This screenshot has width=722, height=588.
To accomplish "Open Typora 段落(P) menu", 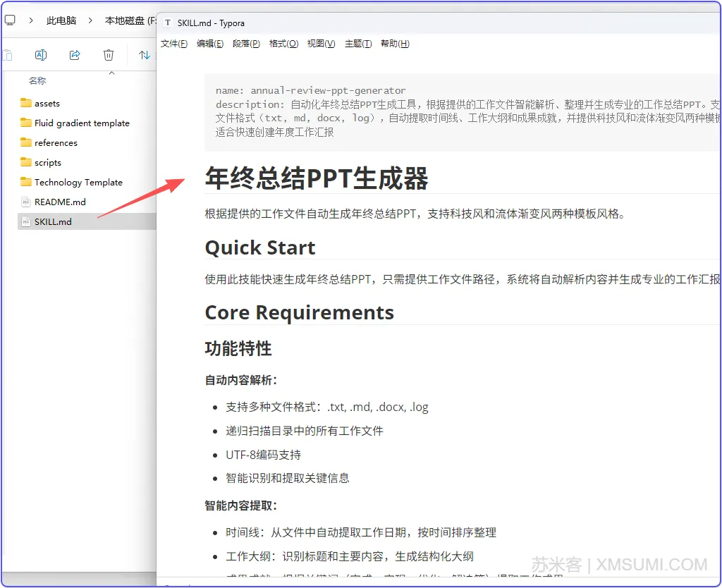I will coord(246,44).
